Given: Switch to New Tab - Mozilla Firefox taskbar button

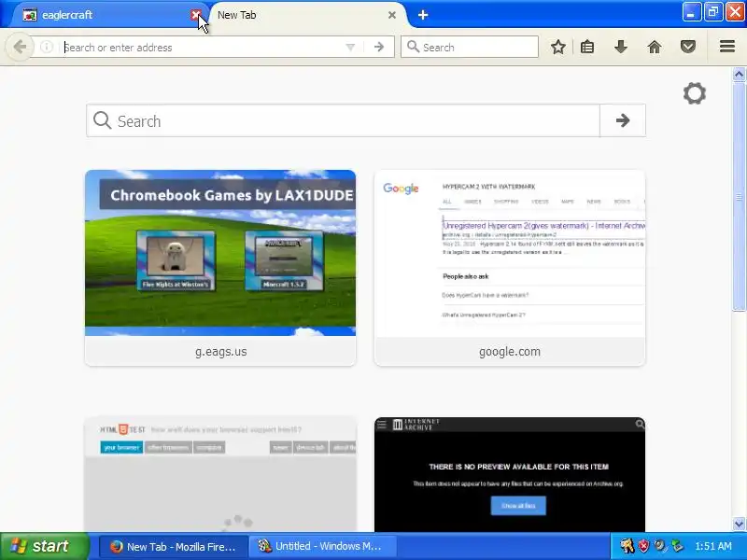Looking at the screenshot, I should point(174,547).
